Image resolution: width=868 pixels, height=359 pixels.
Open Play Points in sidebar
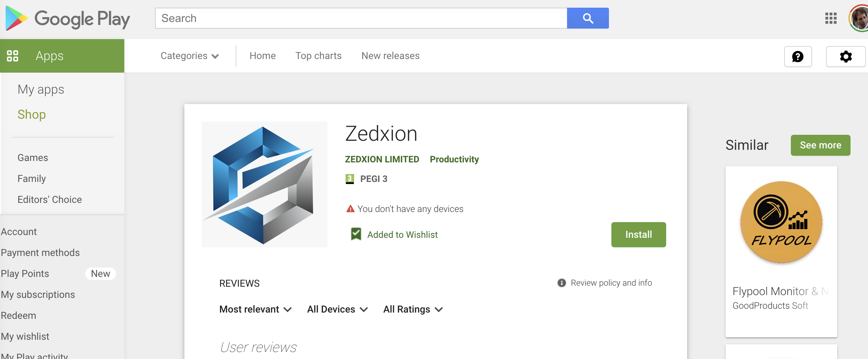pyautogui.click(x=25, y=274)
